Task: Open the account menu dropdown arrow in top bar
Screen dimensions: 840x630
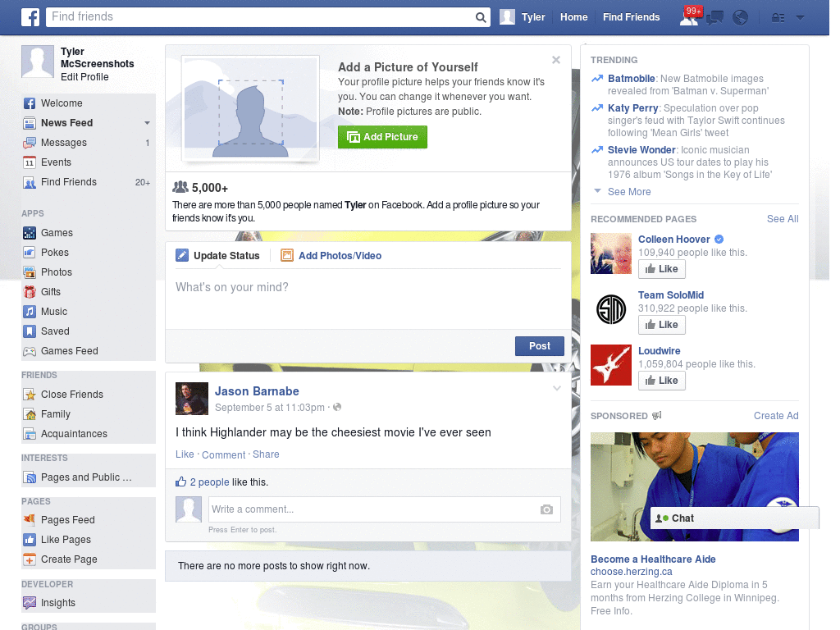Action: click(x=800, y=18)
